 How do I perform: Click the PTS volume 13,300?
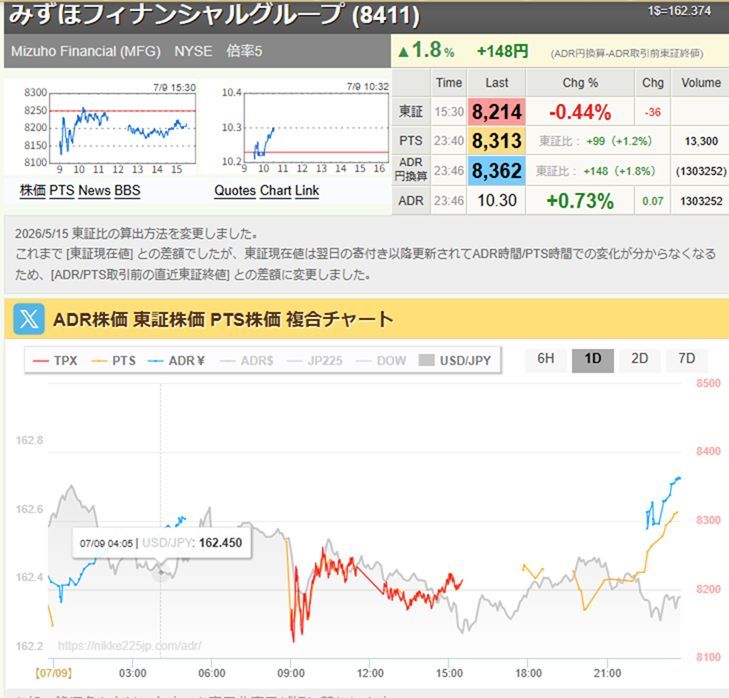(x=701, y=141)
